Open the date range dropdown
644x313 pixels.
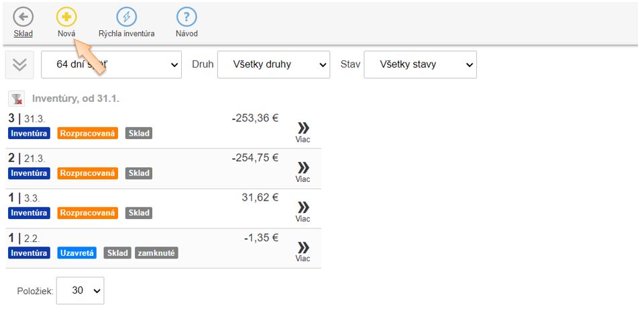click(x=111, y=65)
